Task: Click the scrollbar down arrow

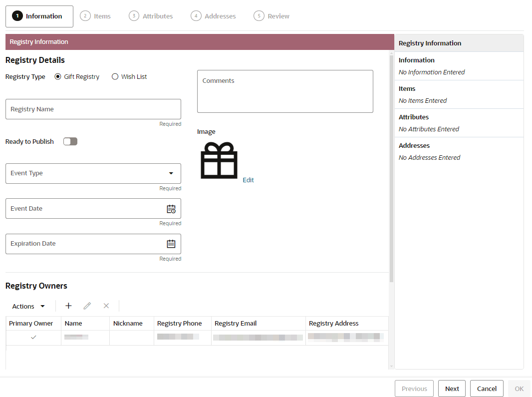Action: click(392, 367)
